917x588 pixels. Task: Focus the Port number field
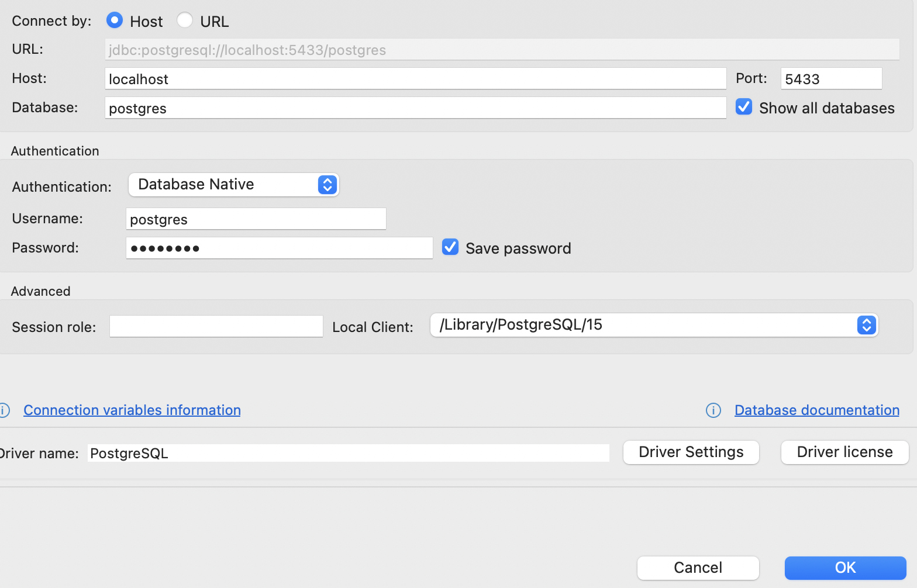pos(830,79)
